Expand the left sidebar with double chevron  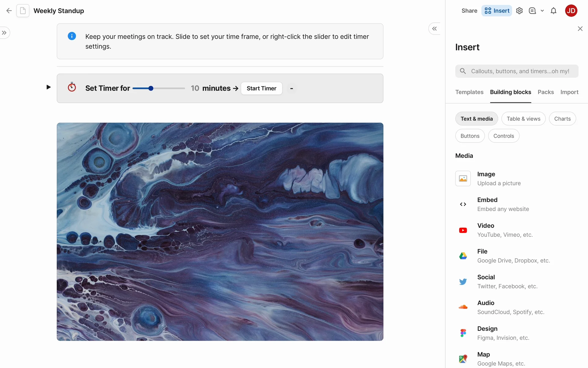click(x=4, y=33)
